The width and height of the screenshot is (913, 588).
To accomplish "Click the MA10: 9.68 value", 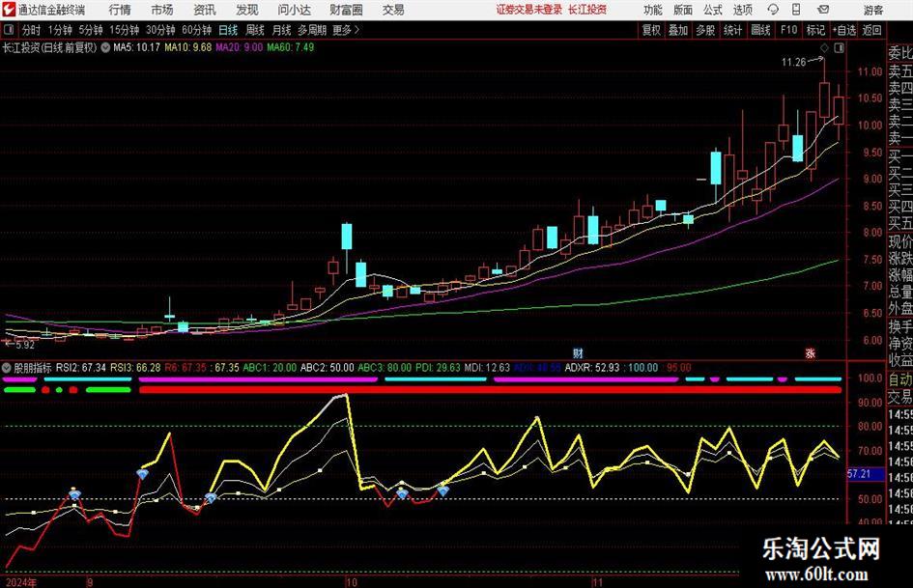I will click(187, 47).
